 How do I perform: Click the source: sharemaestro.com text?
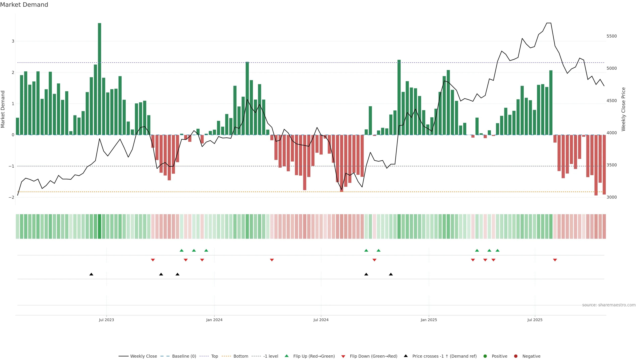(x=609, y=305)
